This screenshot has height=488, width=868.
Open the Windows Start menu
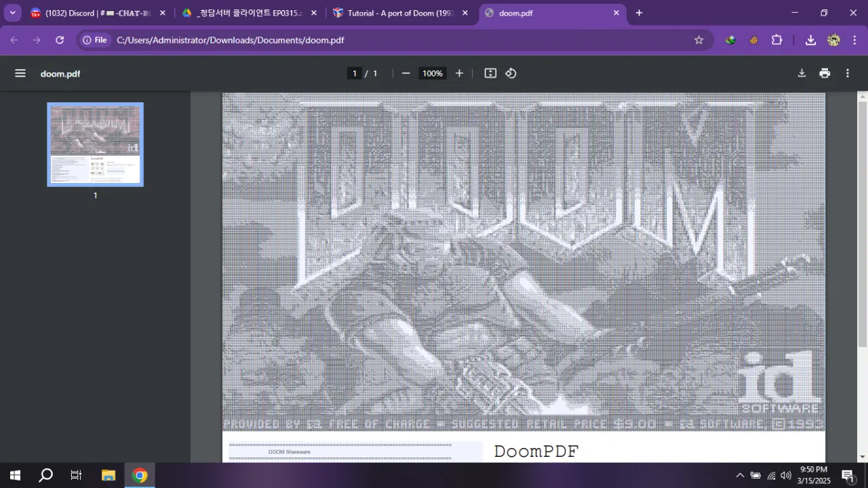15,475
